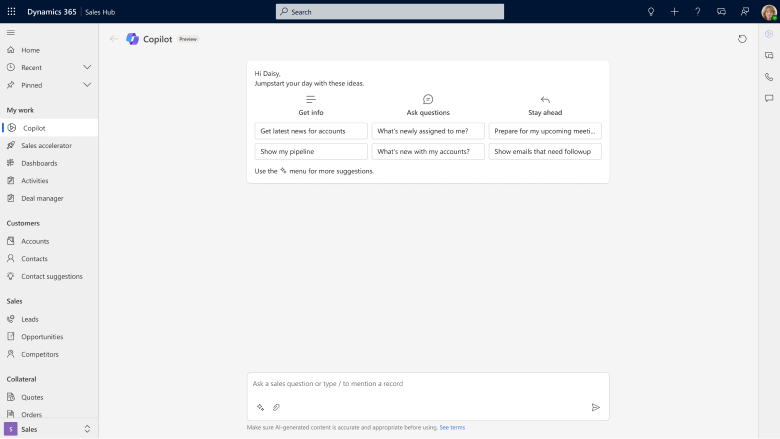Expand the Pinned chevron

coord(87,85)
